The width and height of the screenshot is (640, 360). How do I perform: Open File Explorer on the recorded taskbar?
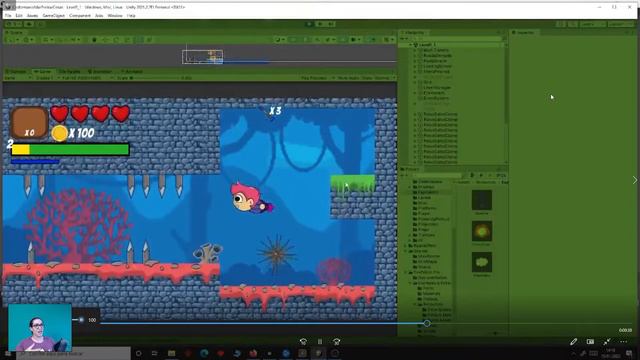[171, 353]
